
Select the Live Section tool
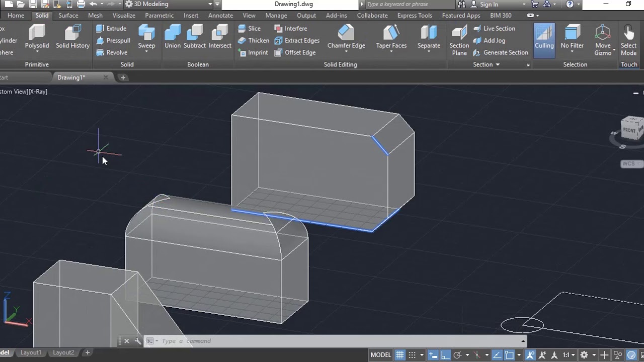[x=494, y=29]
